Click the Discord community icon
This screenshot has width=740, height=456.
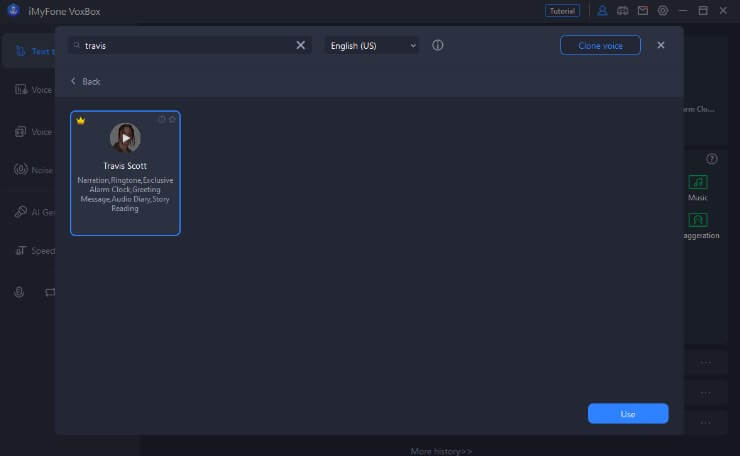(x=622, y=10)
